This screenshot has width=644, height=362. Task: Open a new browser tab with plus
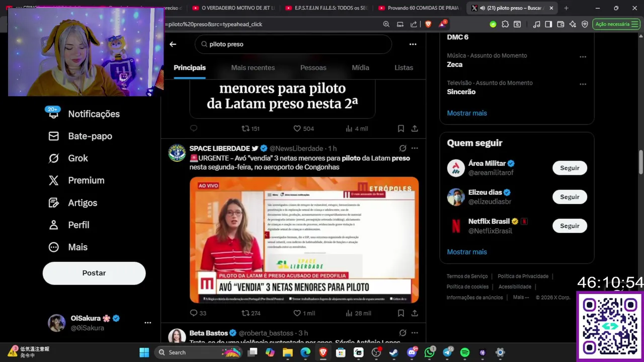[566, 8]
